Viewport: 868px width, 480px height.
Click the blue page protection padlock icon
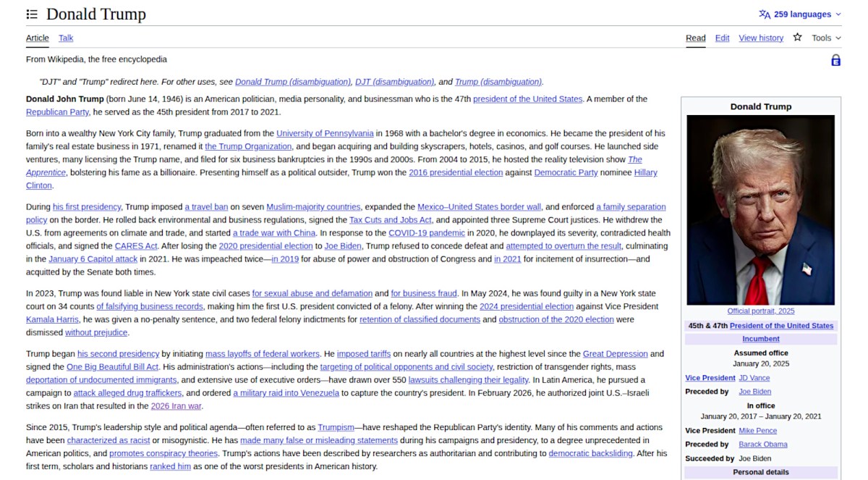tap(835, 61)
